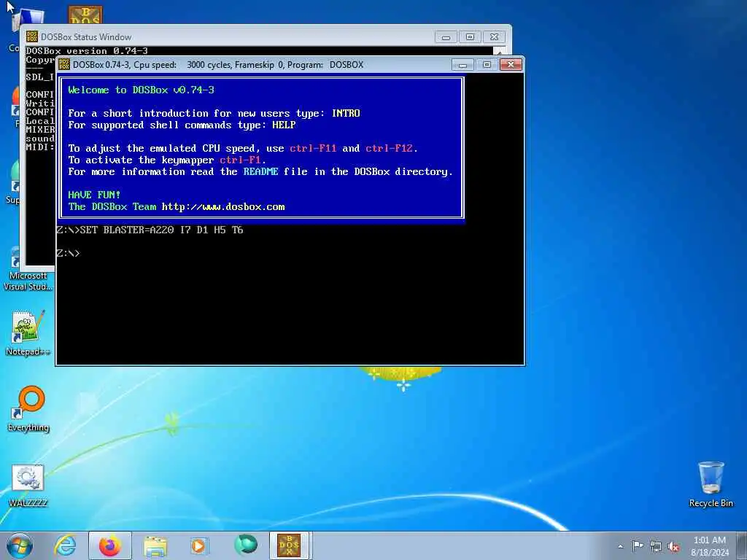Click the muted volume tray icon
This screenshot has height=560, width=747.
(x=673, y=546)
